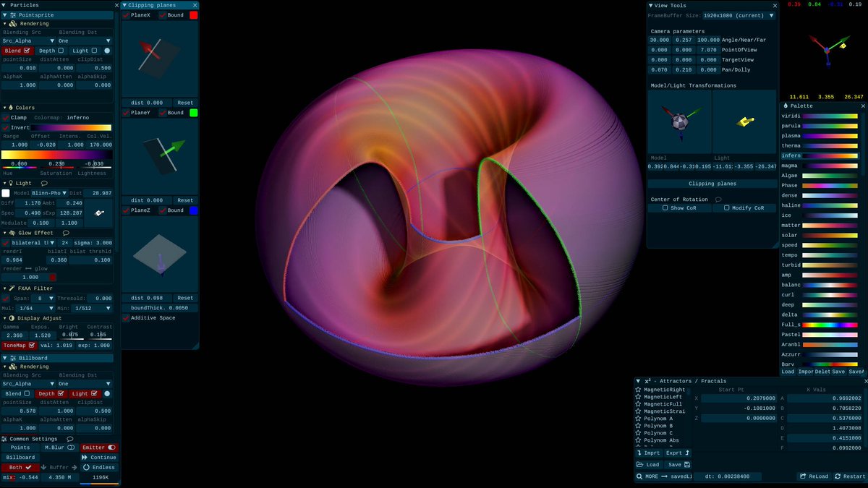The height and width of the screenshot is (488, 868).
Task: Click the white light color swatch
Action: (6, 193)
